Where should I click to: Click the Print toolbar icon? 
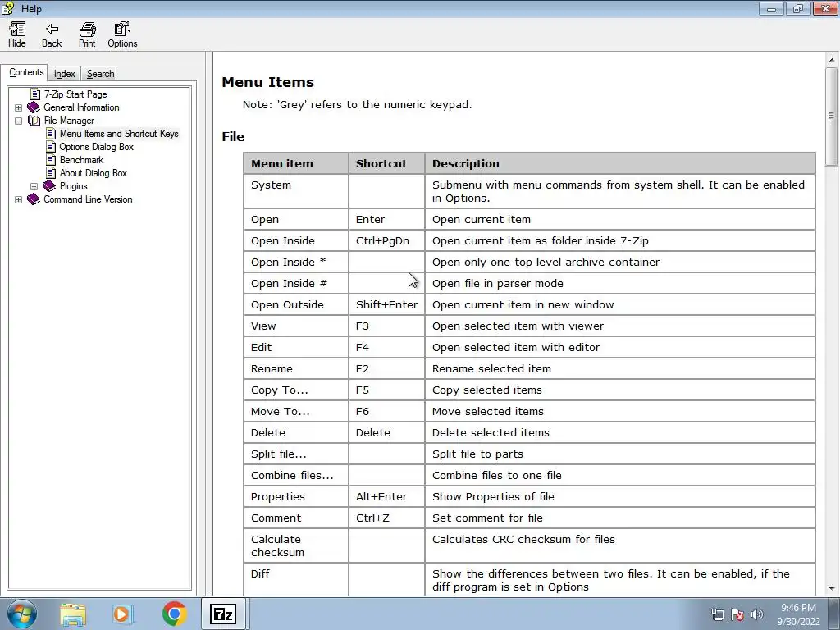87,35
